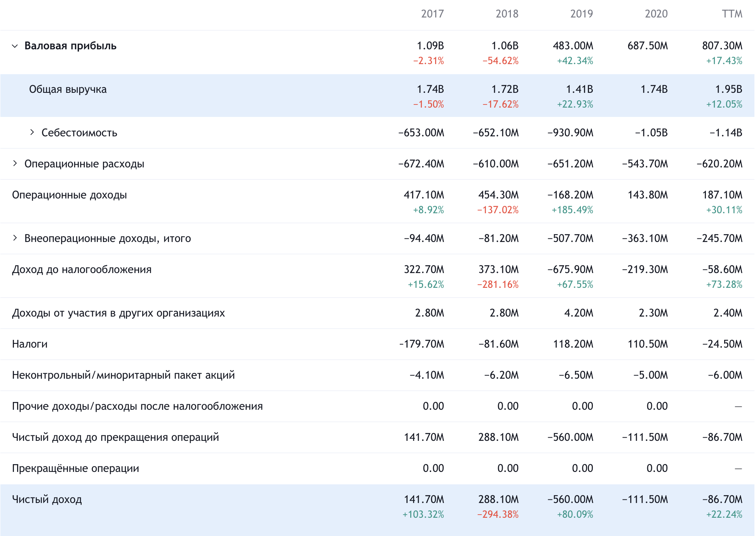Viewport: 756px width, 536px height.
Task: Expand the Себестоимость row chevron
Action: pos(32,132)
